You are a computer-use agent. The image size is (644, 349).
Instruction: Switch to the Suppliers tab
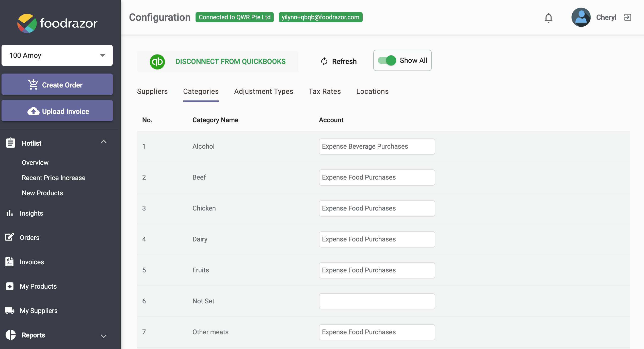point(152,91)
